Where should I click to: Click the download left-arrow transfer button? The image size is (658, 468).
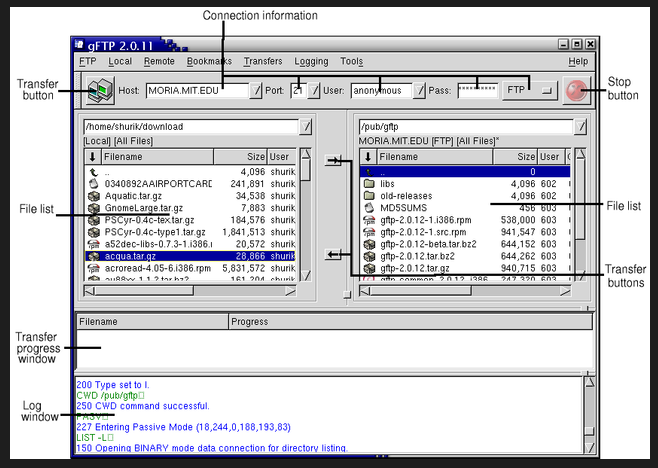[333, 254]
